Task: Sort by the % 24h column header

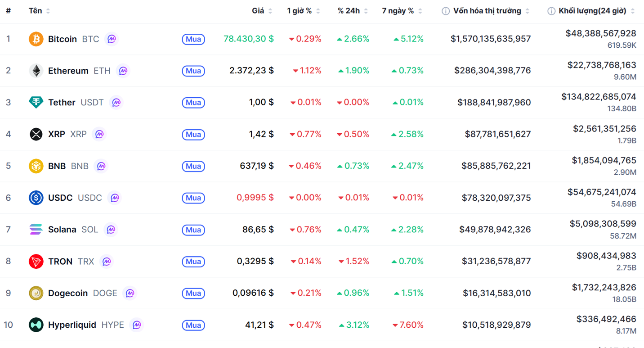Action: [x=353, y=11]
